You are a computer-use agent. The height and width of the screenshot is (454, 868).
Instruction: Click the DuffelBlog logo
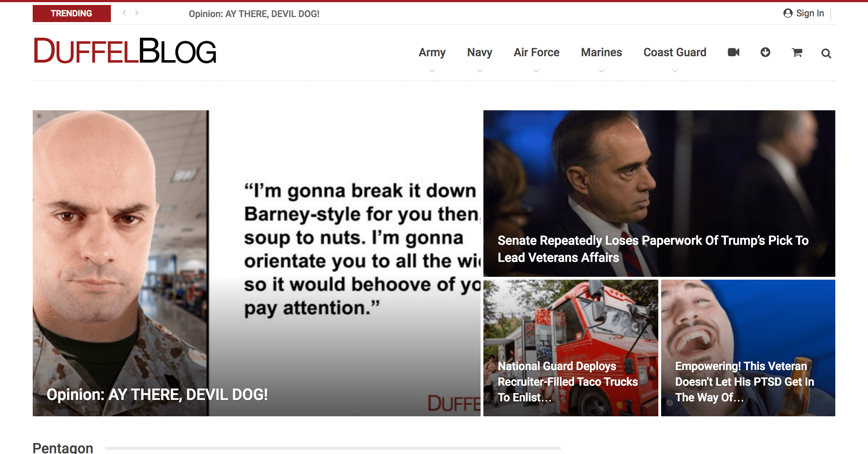125,51
